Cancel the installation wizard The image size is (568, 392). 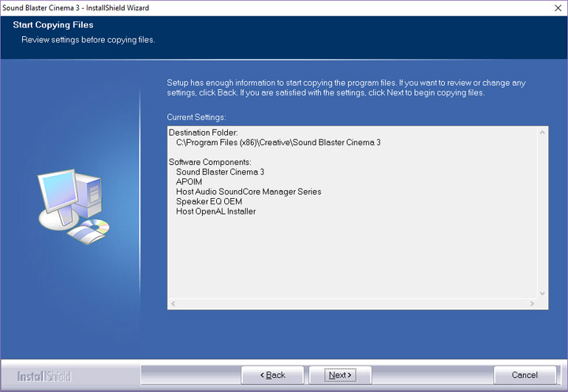pyautogui.click(x=525, y=375)
